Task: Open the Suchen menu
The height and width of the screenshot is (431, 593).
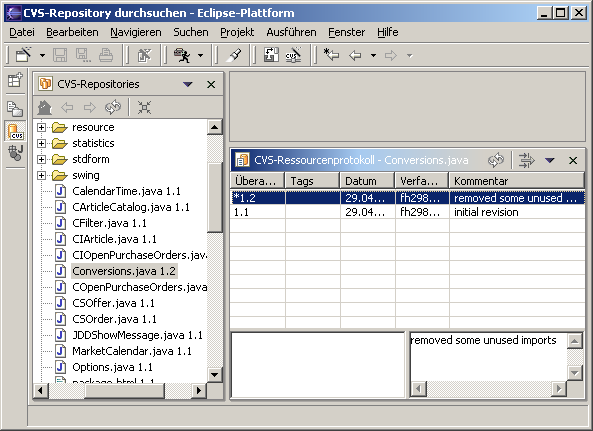Action: pyautogui.click(x=191, y=32)
